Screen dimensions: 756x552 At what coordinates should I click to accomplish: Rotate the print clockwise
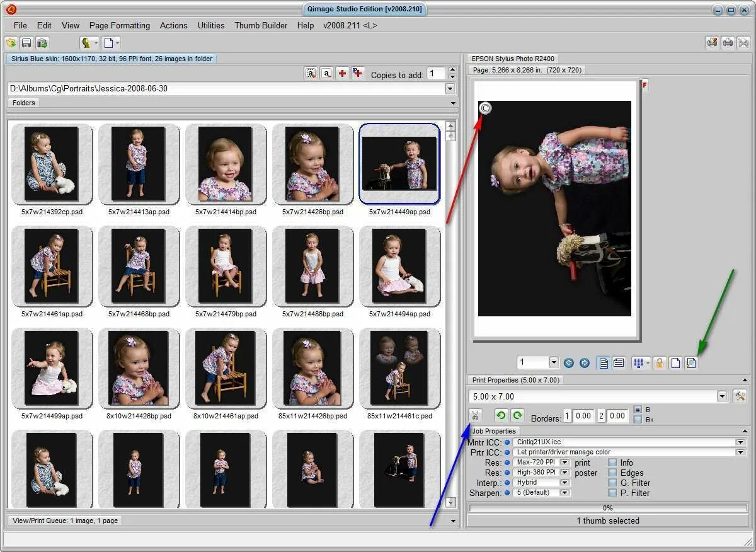tap(517, 415)
